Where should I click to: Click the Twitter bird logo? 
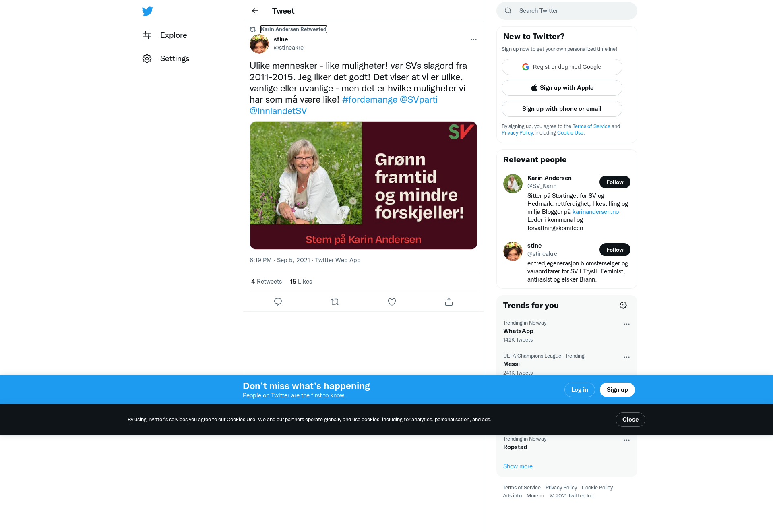click(x=147, y=11)
